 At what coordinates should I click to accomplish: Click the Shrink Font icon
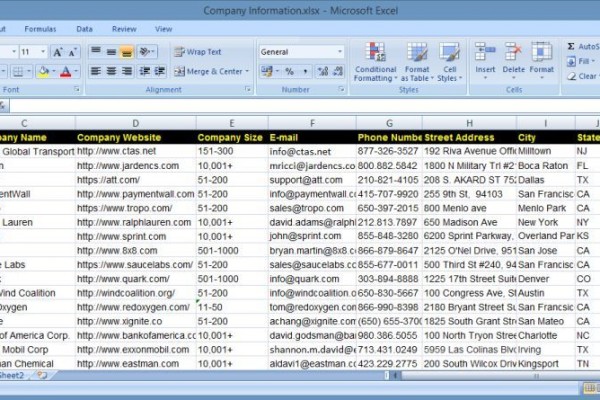click(72, 52)
